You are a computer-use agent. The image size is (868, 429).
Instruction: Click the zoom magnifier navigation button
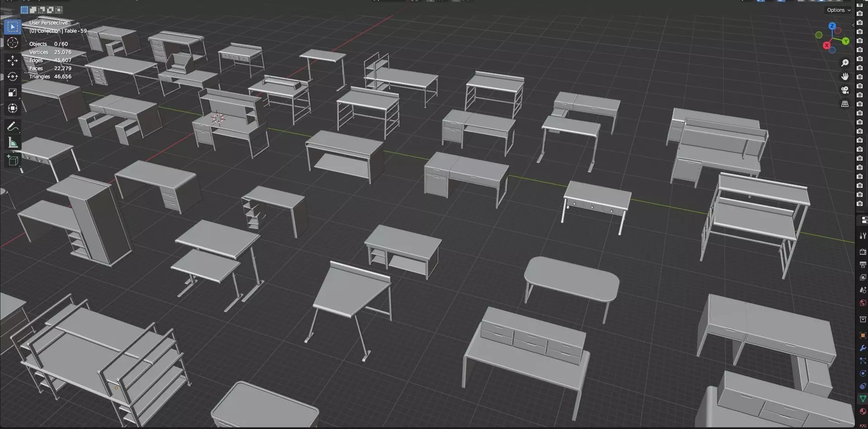(x=845, y=63)
